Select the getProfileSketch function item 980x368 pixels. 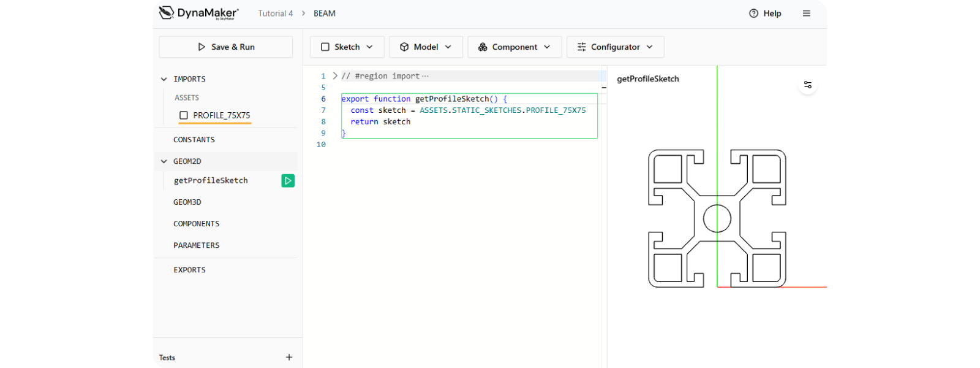pos(211,180)
